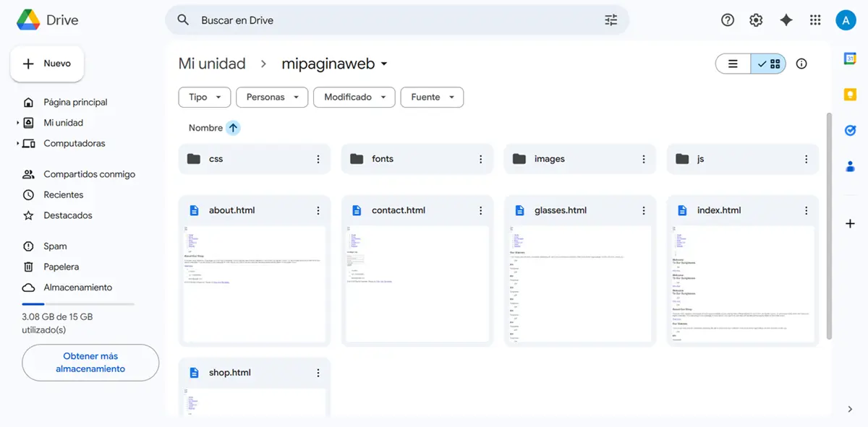868x427 pixels.
Task: Open index.html file thumbnail
Action: pos(742,283)
